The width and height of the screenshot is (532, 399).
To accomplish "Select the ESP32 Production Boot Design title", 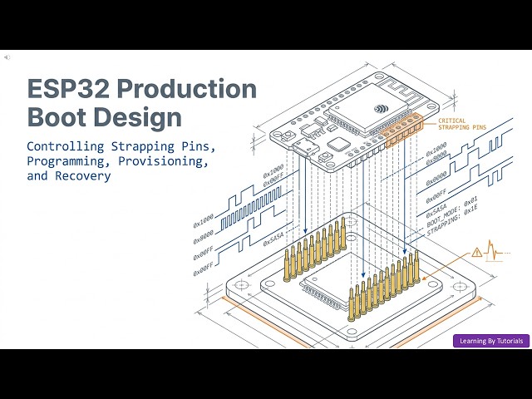I will pyautogui.click(x=142, y=102).
